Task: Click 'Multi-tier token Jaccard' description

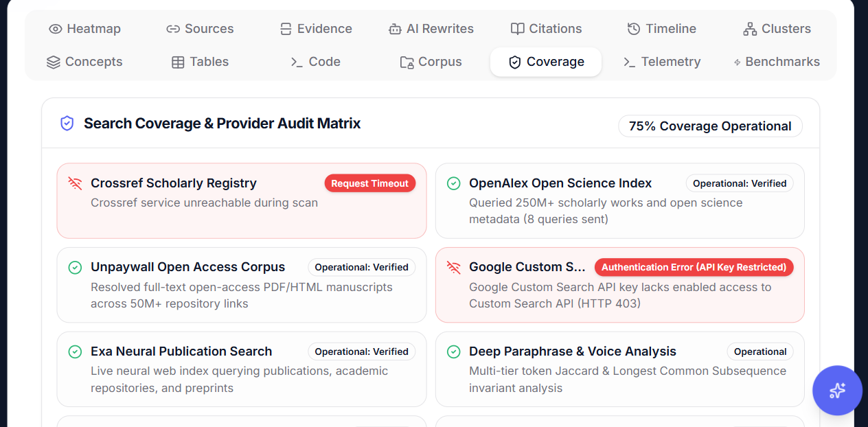Action: click(628, 380)
